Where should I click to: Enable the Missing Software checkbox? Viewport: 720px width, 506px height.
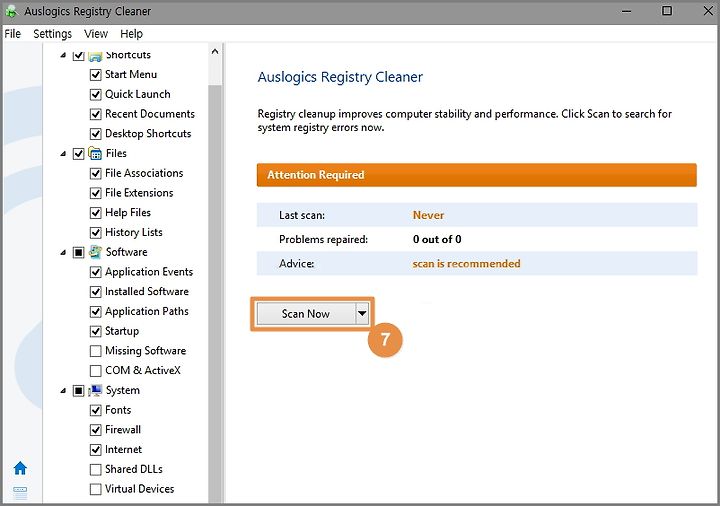click(96, 351)
